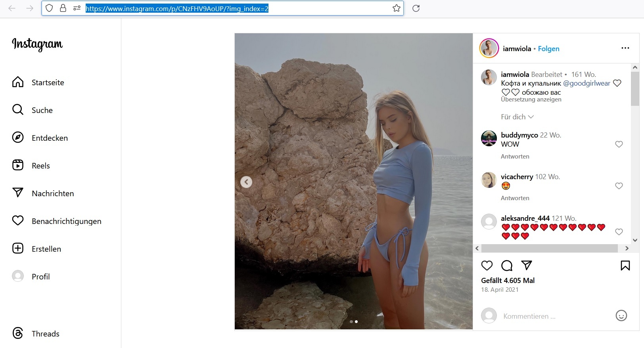The width and height of the screenshot is (644, 348).
Task: Click the padlock site info icon
Action: point(63,8)
